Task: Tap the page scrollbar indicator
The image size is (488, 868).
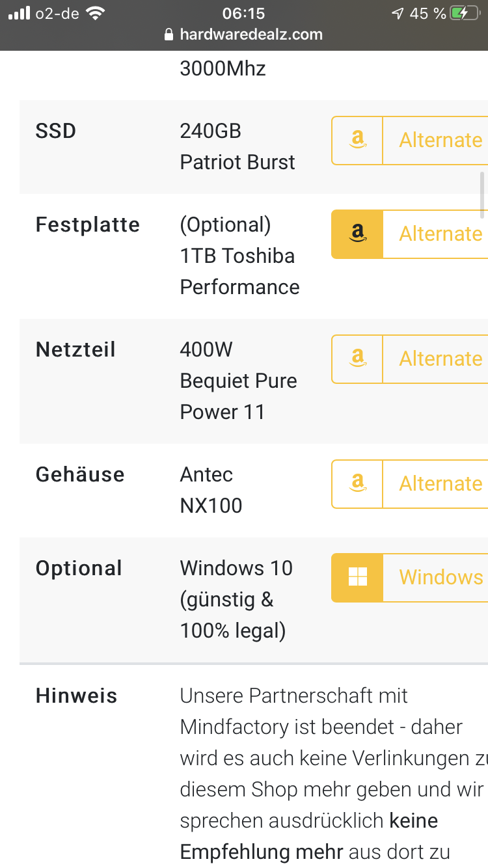Action: (x=482, y=195)
